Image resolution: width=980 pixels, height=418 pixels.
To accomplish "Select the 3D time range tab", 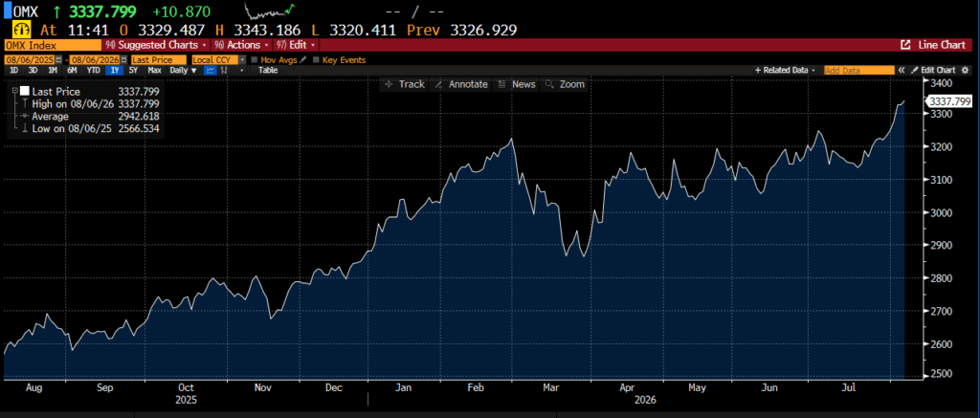I will 33,70.
